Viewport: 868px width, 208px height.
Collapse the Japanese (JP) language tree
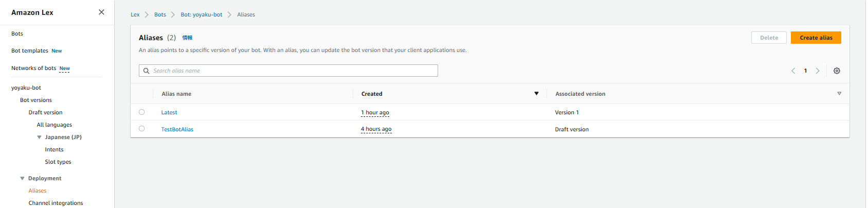[39, 137]
